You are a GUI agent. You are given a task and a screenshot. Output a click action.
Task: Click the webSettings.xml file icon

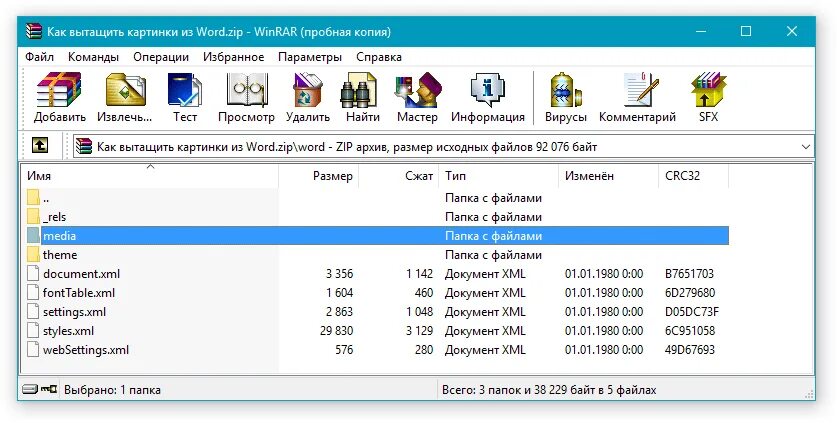[34, 350]
